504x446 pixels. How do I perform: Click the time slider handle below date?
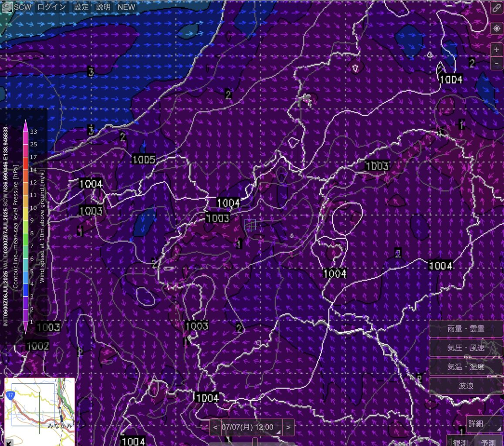pyautogui.click(x=254, y=442)
